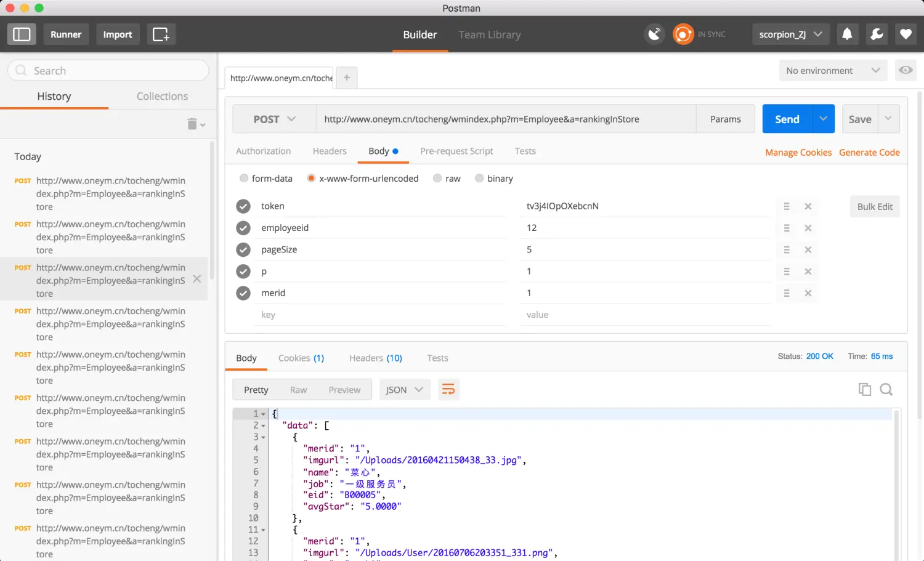
Task: Open the Send button dropdown arrow
Action: pyautogui.click(x=824, y=119)
